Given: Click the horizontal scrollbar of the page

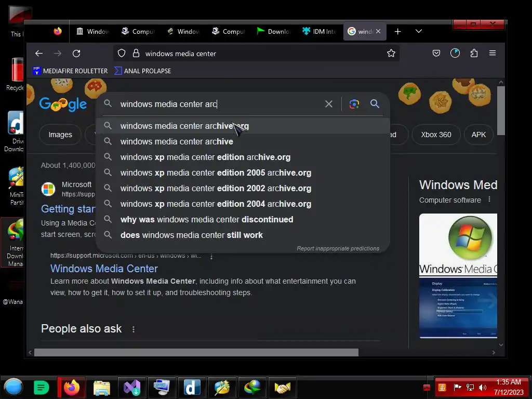Looking at the screenshot, I should tap(196, 353).
